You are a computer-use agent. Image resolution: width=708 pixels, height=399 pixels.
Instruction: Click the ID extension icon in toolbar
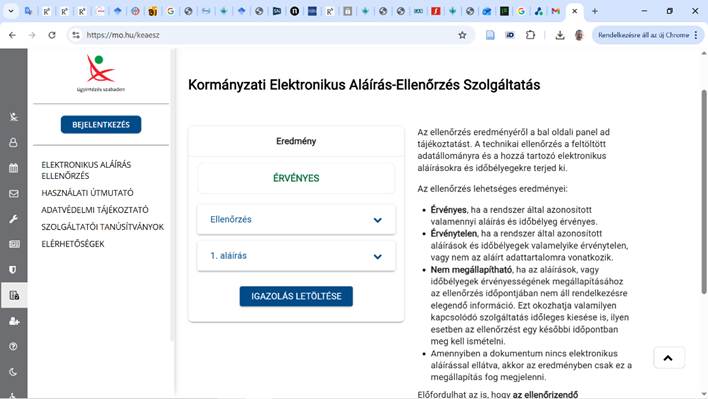(x=510, y=35)
